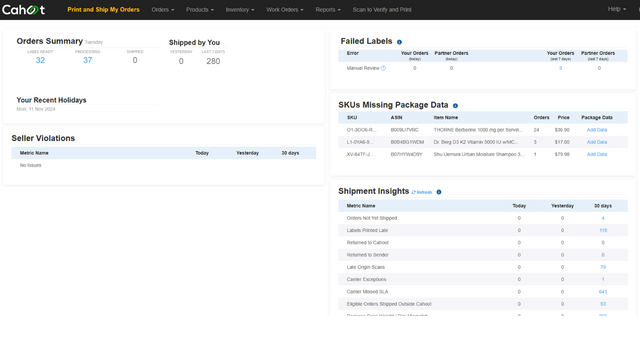Open the Reports menu
Viewport: 640px width, 360px height.
(x=328, y=9)
